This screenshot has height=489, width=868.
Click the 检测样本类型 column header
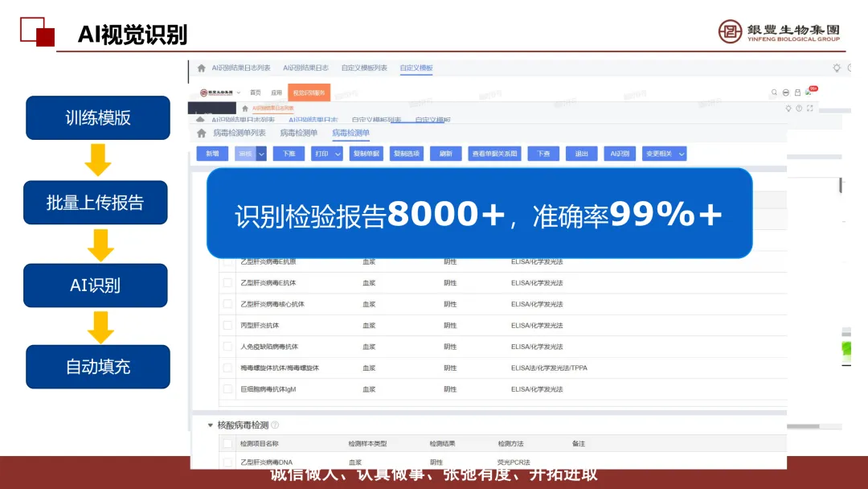pos(367,444)
